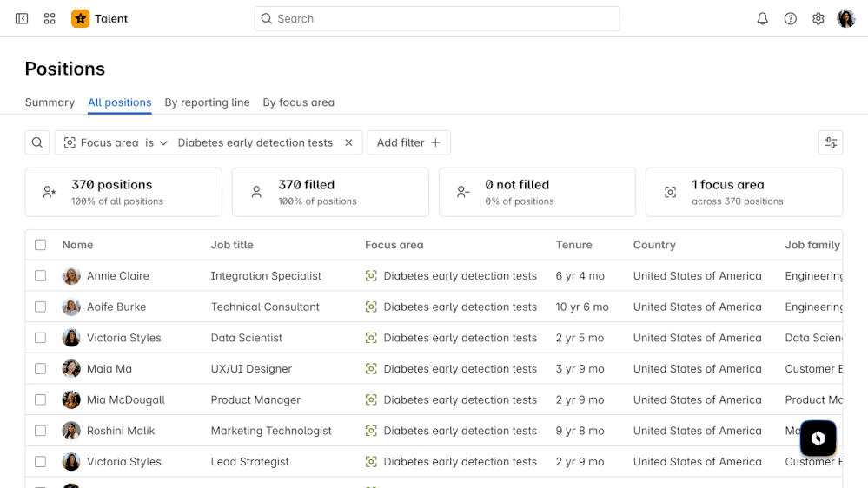868x488 pixels.
Task: Check the Data Scientist row checkbox
Action: [41, 338]
